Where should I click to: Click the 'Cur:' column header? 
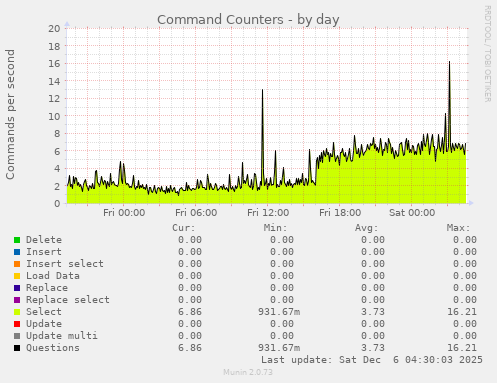(x=184, y=228)
